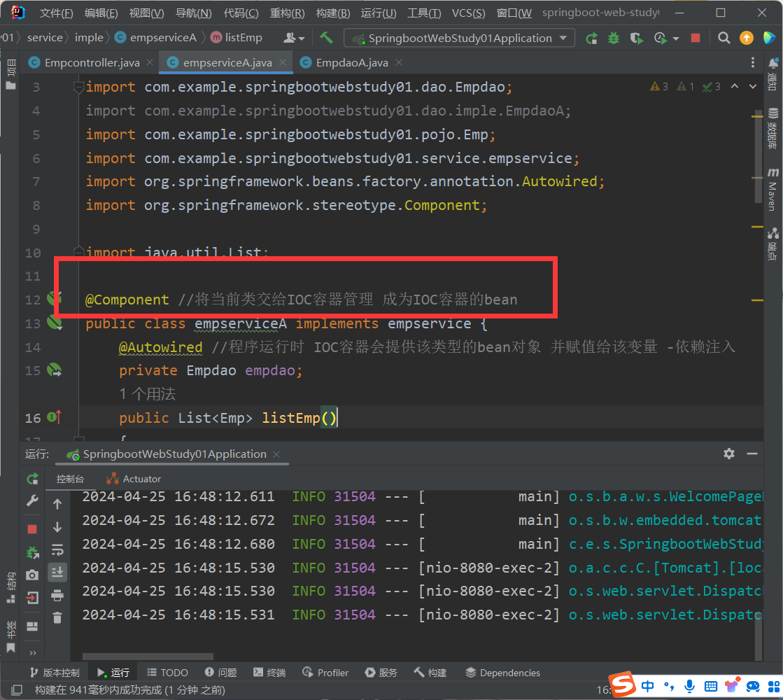Open the Actuator tab in Run panel
Screen dimensions: 783x700
click(141, 479)
